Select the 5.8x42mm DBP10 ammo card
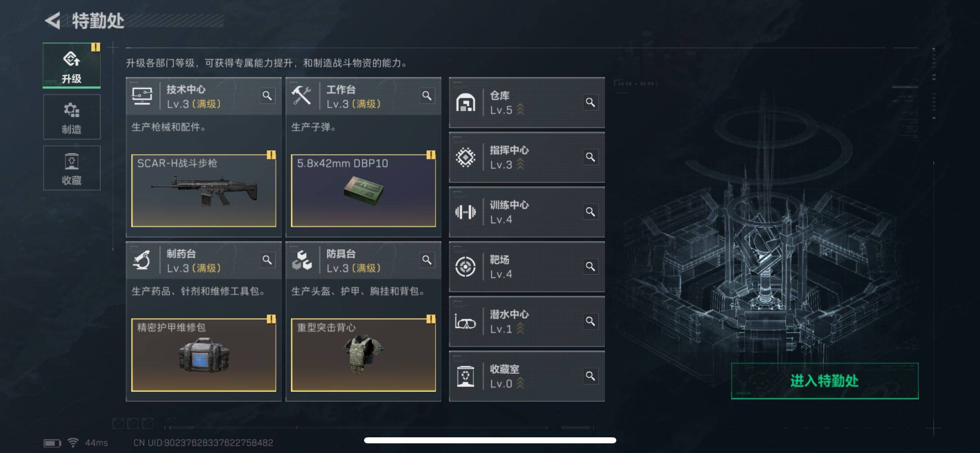This screenshot has width=980, height=453. (x=363, y=190)
